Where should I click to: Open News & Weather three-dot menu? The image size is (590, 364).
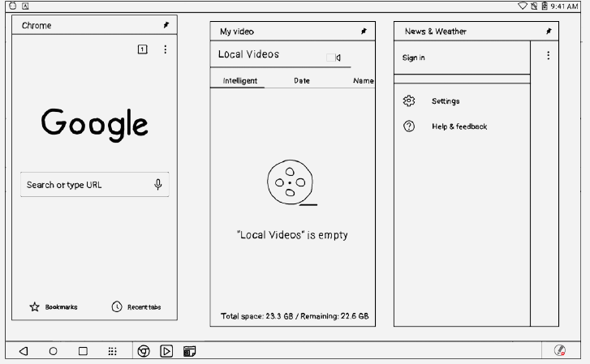pos(549,56)
